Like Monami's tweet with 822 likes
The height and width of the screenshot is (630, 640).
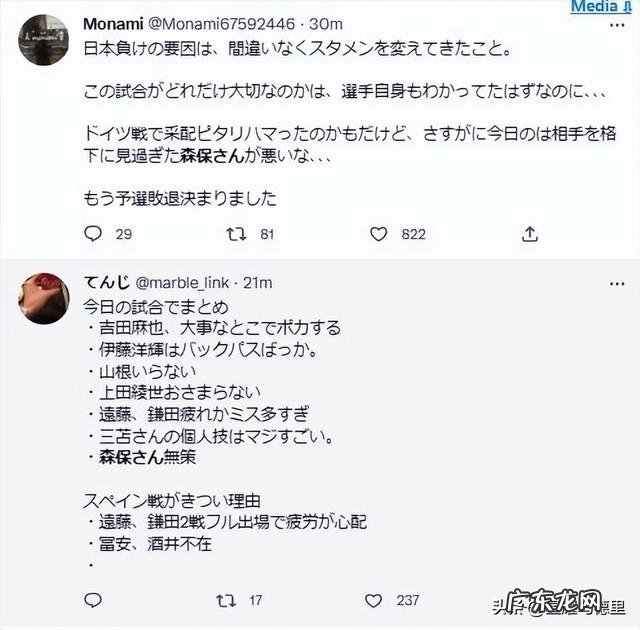pyautogui.click(x=378, y=234)
